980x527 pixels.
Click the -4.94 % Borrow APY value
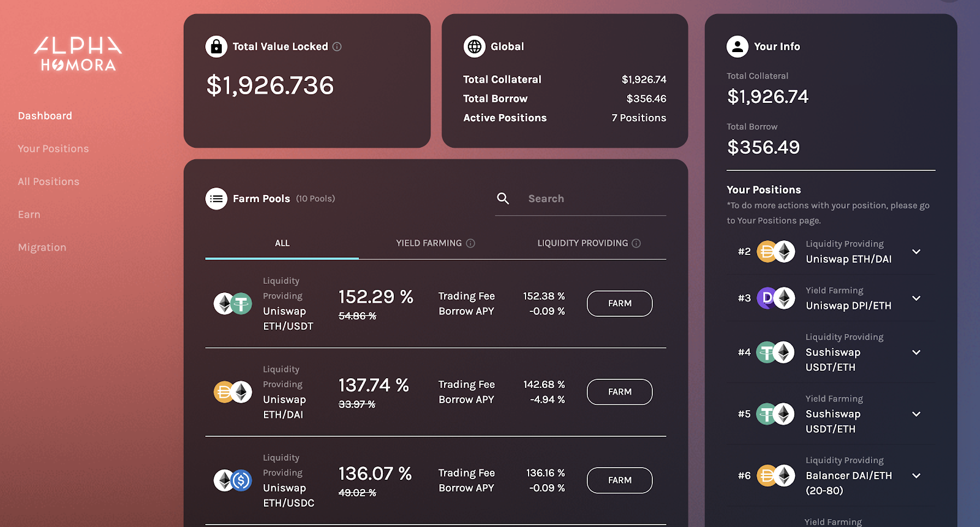click(548, 400)
